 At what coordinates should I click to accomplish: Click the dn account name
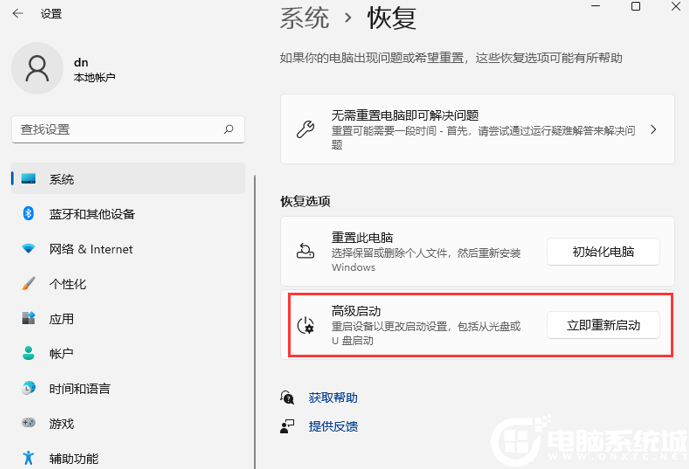click(x=81, y=62)
